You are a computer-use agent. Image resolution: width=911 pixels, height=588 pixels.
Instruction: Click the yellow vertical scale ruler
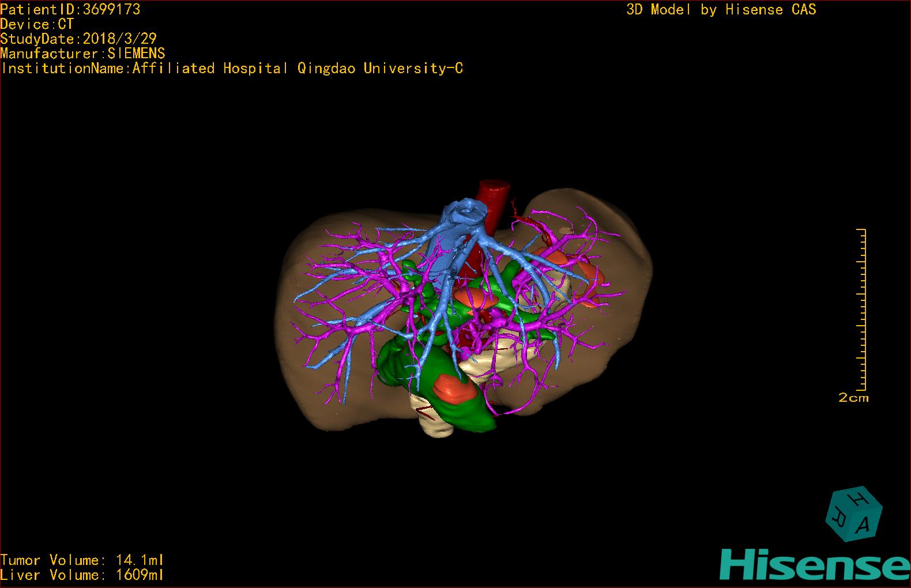click(x=862, y=310)
